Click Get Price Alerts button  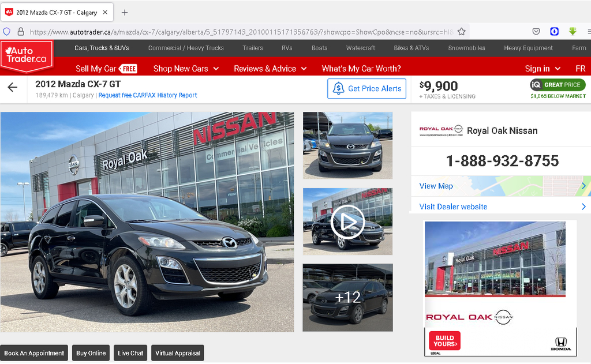pos(366,89)
